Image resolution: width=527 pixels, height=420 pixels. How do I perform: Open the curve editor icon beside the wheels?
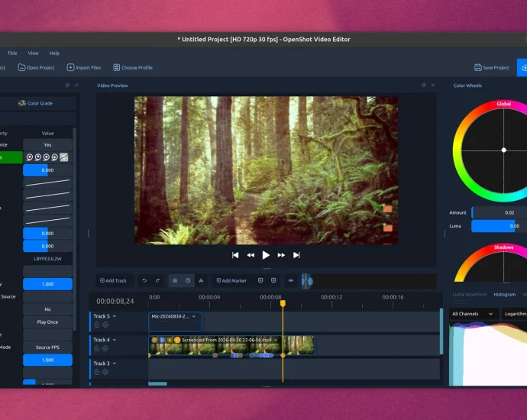(x=64, y=157)
